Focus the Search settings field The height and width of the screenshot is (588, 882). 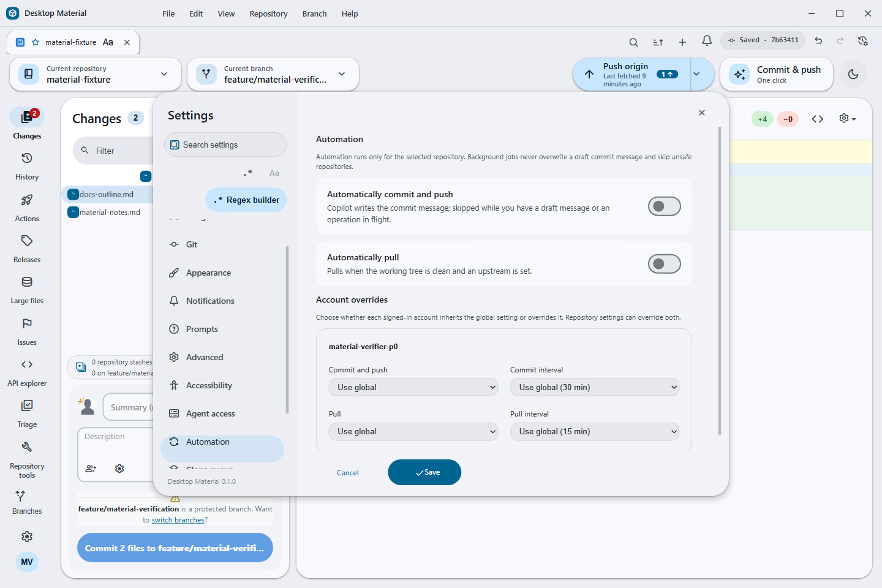(225, 145)
